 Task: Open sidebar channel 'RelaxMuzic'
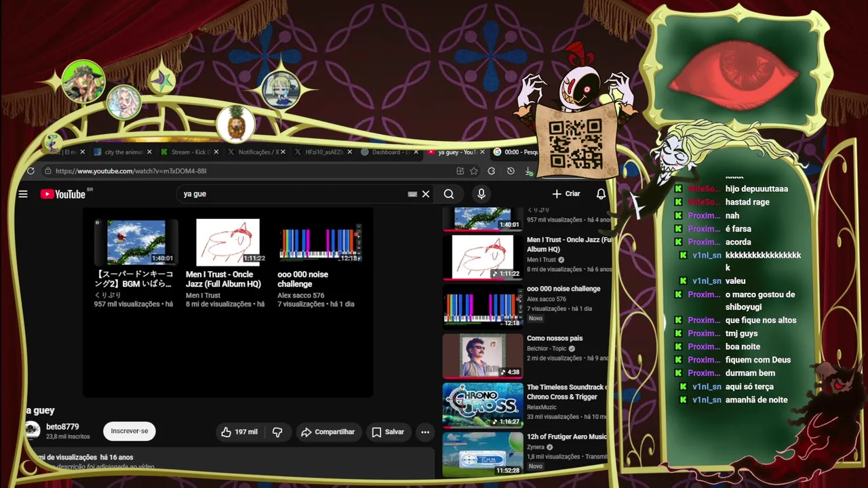[542, 407]
